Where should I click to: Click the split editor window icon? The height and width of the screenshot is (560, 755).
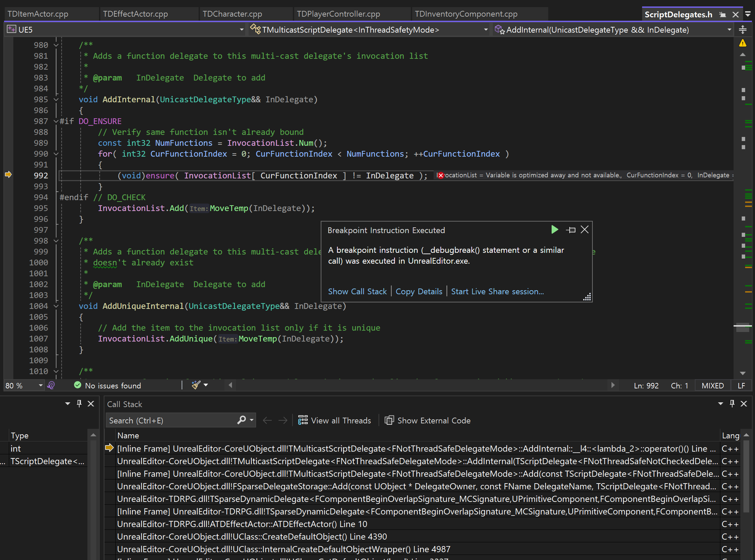pyautogui.click(x=743, y=30)
